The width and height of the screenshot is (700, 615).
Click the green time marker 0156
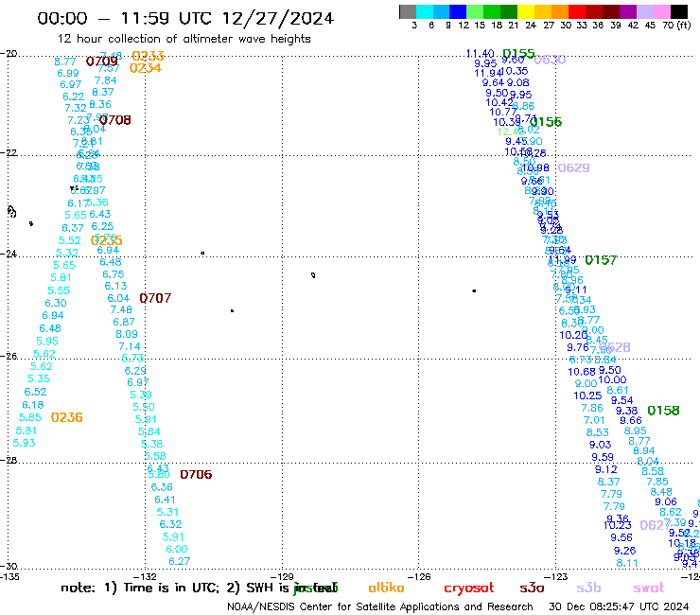coord(546,121)
